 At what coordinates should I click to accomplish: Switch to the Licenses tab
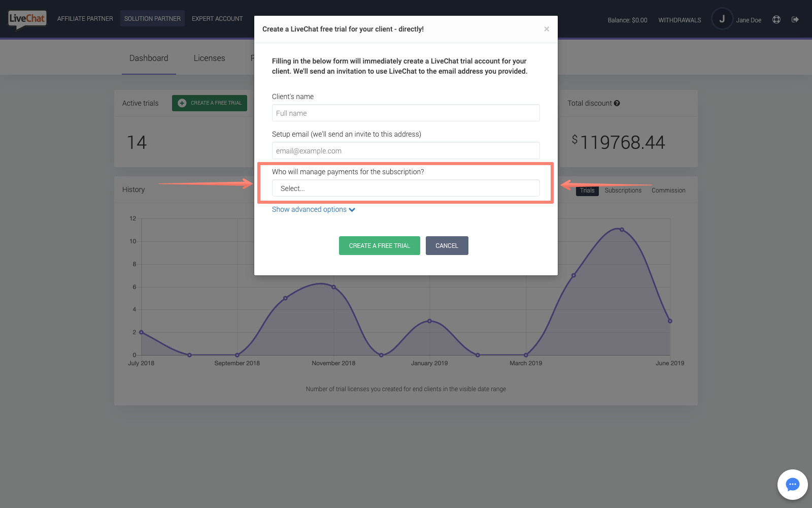[209, 58]
